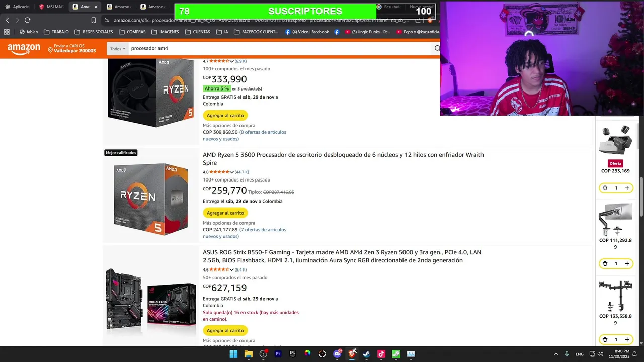The image size is (644, 362).
Task: Switch to the MSI MAG browser tab
Action: (x=52, y=7)
